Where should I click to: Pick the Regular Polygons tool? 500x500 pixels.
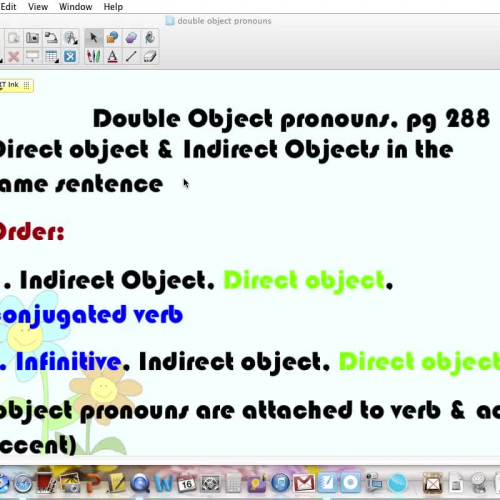131,38
